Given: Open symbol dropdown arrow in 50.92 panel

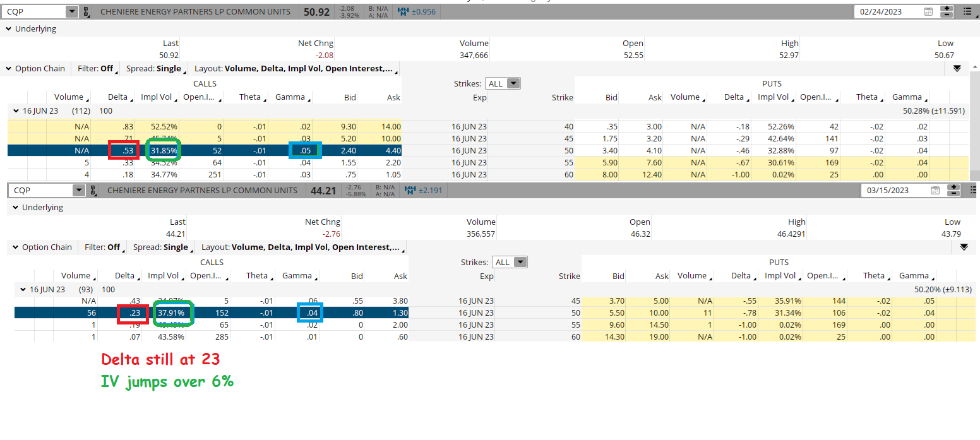Looking at the screenshot, I should (x=71, y=11).
